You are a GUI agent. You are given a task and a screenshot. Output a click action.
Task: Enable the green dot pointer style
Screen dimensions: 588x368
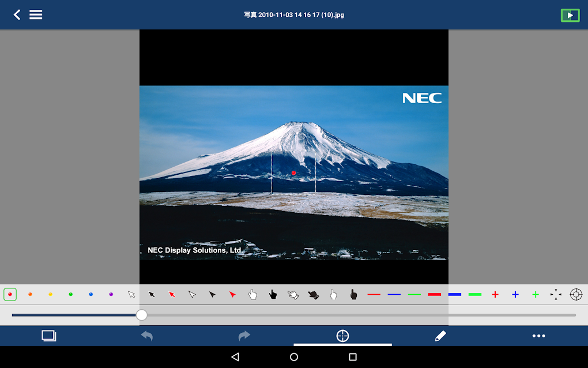coord(70,294)
